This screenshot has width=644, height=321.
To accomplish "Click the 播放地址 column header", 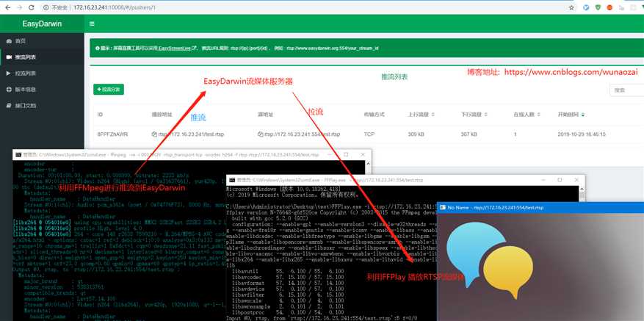I will tap(162, 115).
